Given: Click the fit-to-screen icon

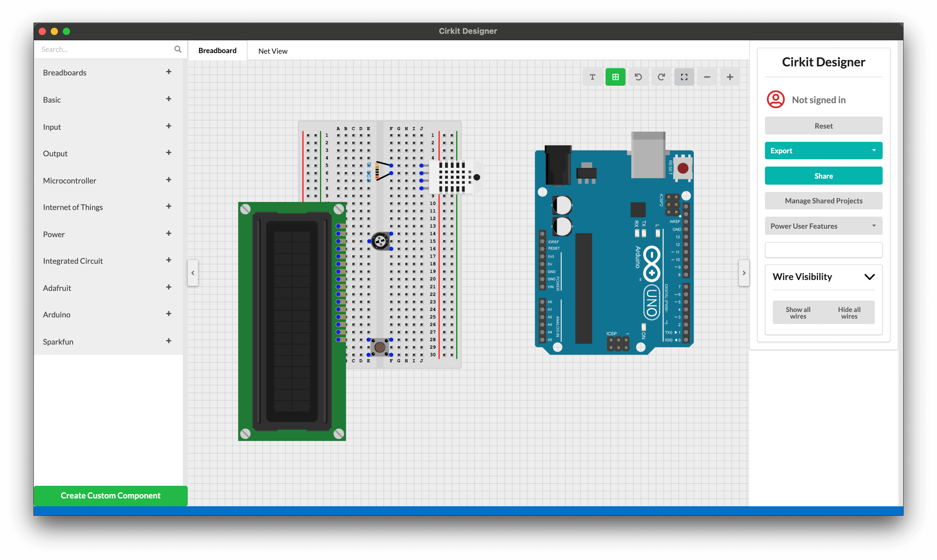Looking at the screenshot, I should point(684,77).
